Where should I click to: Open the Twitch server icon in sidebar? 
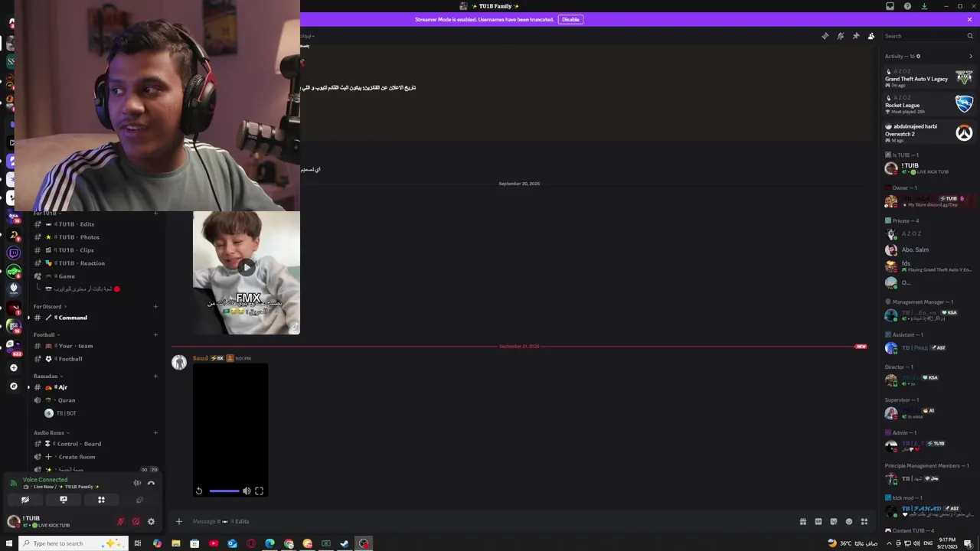tap(13, 253)
